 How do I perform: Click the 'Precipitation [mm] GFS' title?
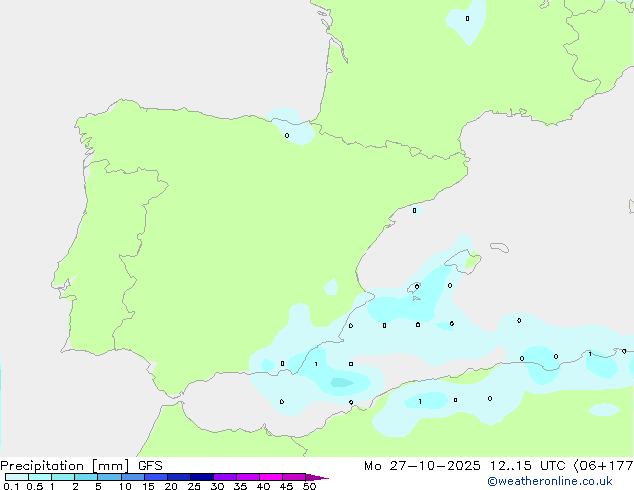coord(81,466)
